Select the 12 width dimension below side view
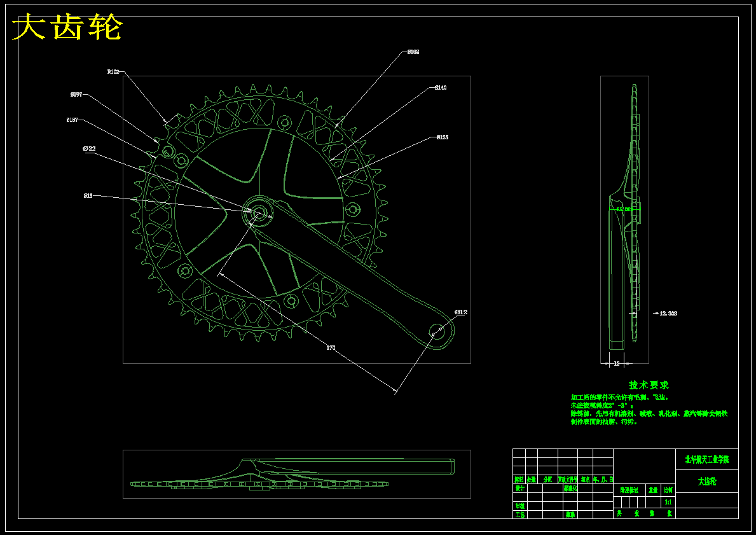Image resolution: width=756 pixels, height=535 pixels. click(617, 364)
